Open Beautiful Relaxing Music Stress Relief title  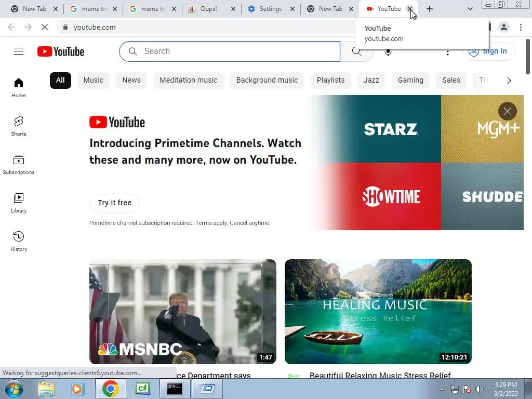380,375
